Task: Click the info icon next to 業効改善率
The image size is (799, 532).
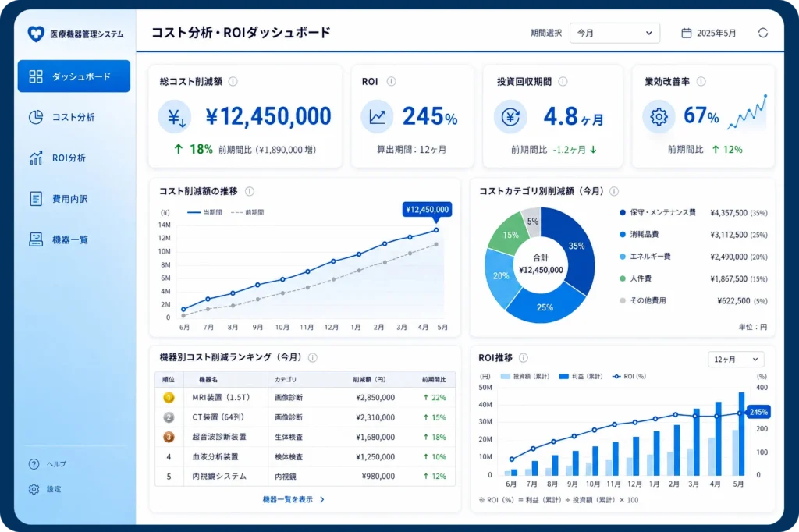Action: tap(701, 82)
